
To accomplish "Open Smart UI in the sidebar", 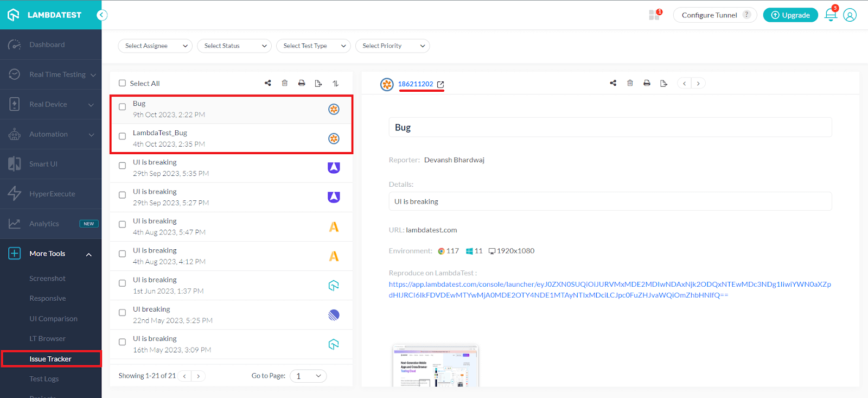I will pyautogui.click(x=51, y=164).
